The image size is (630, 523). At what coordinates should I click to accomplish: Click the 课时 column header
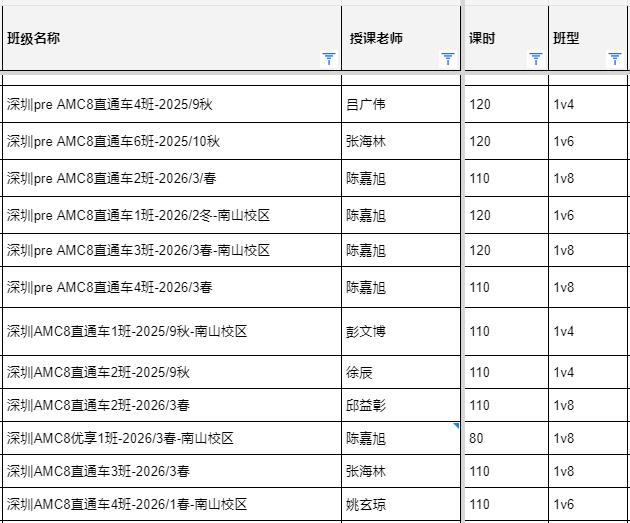coord(506,38)
